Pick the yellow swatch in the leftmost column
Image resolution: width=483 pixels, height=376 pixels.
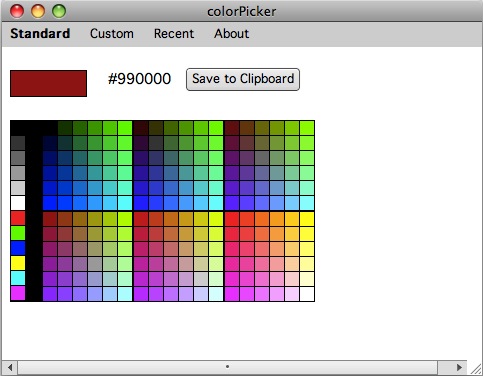18,263
